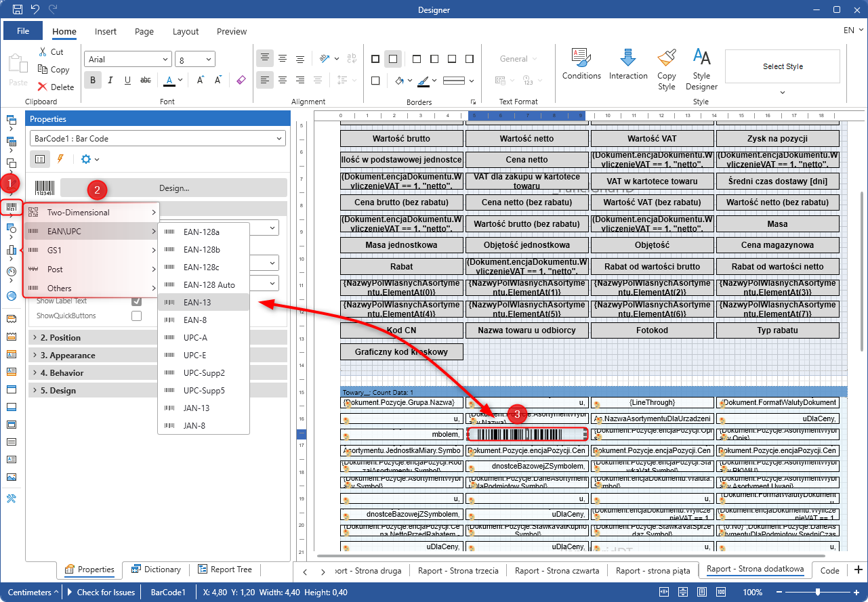The image size is (868, 602).
Task: Open the Conditions tool in ribbon
Action: (581, 64)
